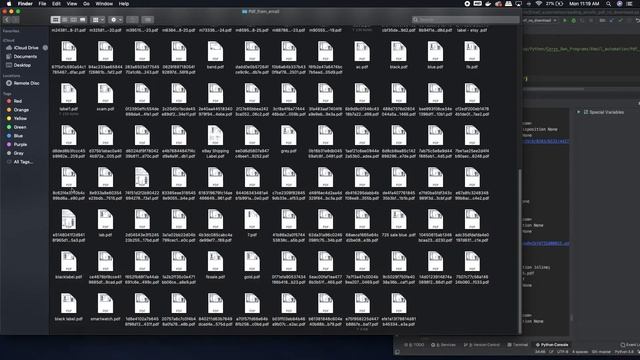Select the grey.pdf file icon
Viewport: 640px width, 360px height.
pos(289,136)
